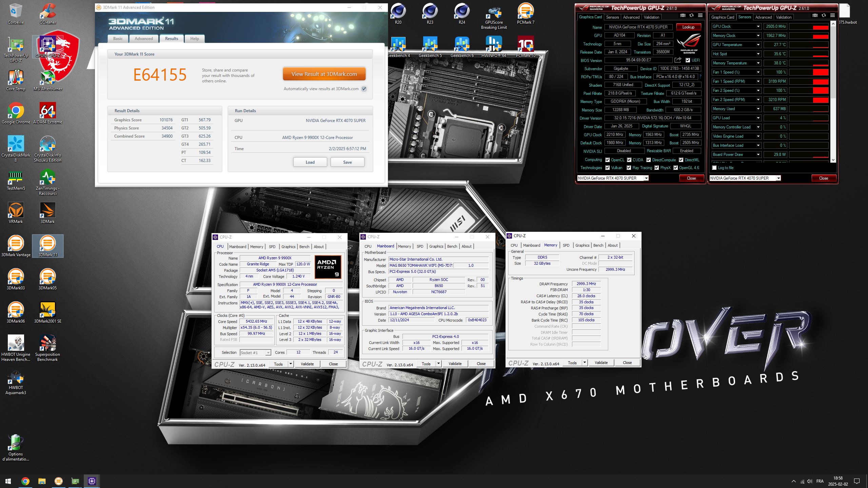The width and height of the screenshot is (868, 488).
Task: Toggle the UEFI checkbox in GPU-Z
Action: [688, 60]
